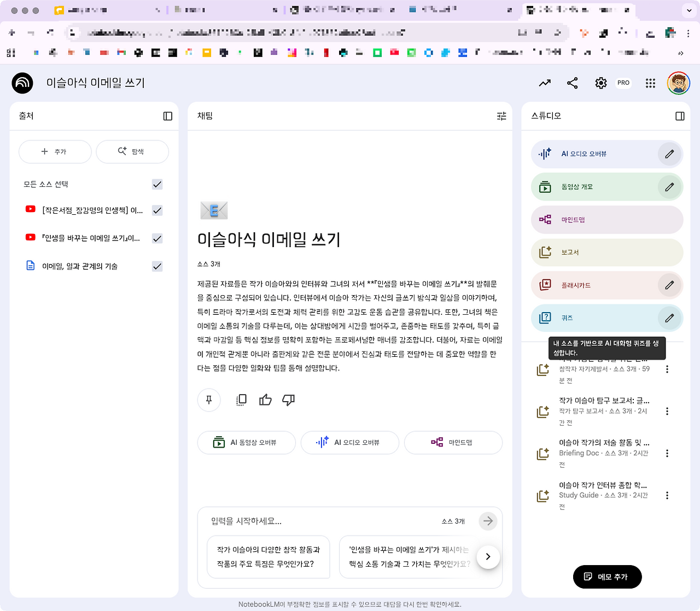Image resolution: width=700 pixels, height=611 pixels.
Task: Generate 플래시카드 in the Studio panel
Action: pyautogui.click(x=594, y=285)
